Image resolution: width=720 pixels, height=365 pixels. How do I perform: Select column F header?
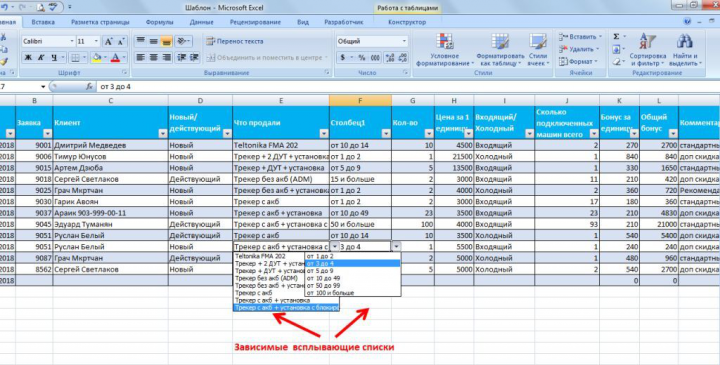(x=360, y=101)
